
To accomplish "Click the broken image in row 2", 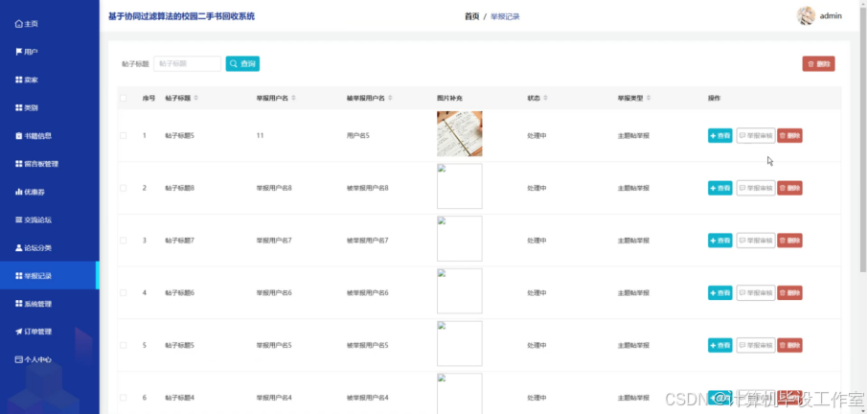I will (460, 186).
